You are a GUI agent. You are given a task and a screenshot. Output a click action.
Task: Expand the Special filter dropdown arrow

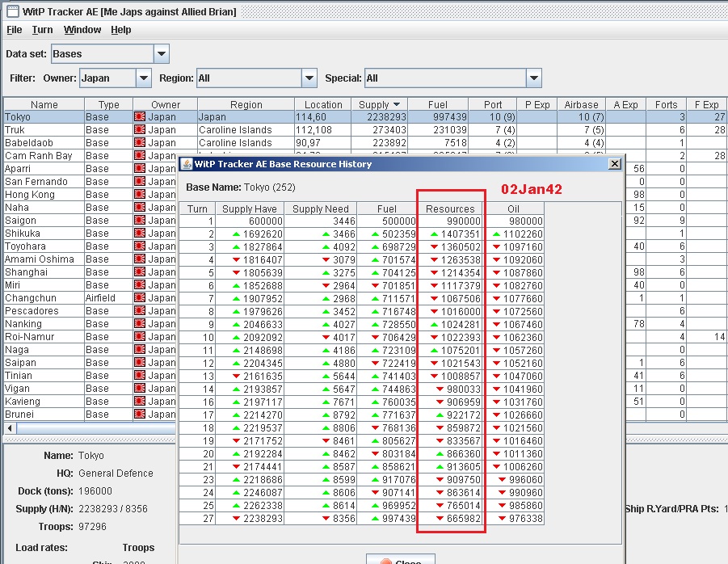[x=533, y=78]
